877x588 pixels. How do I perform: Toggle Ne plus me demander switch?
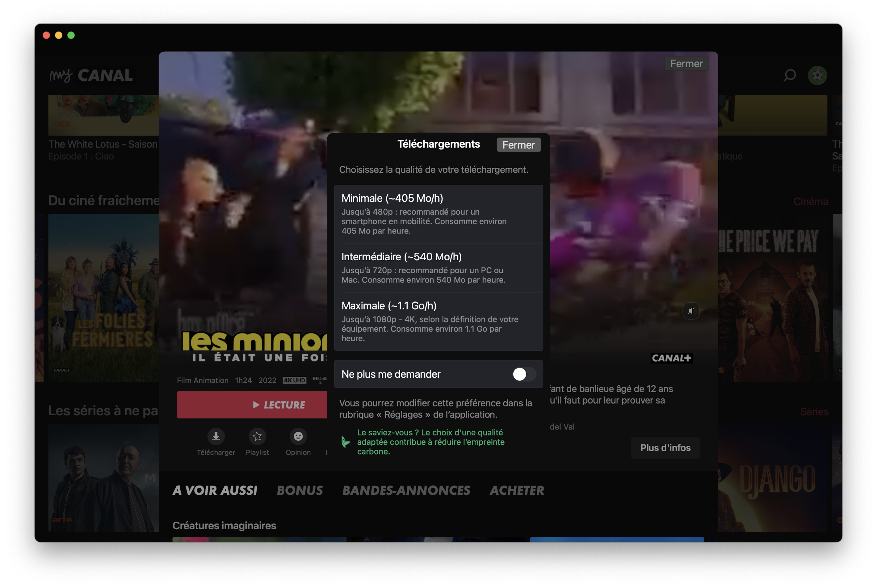pyautogui.click(x=524, y=374)
